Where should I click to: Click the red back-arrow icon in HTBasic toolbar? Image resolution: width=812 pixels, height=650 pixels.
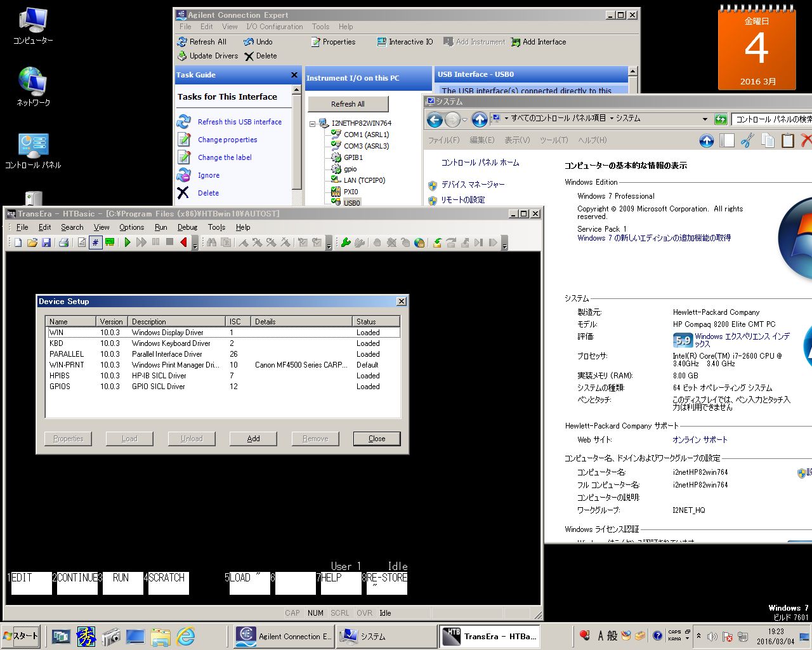click(183, 242)
